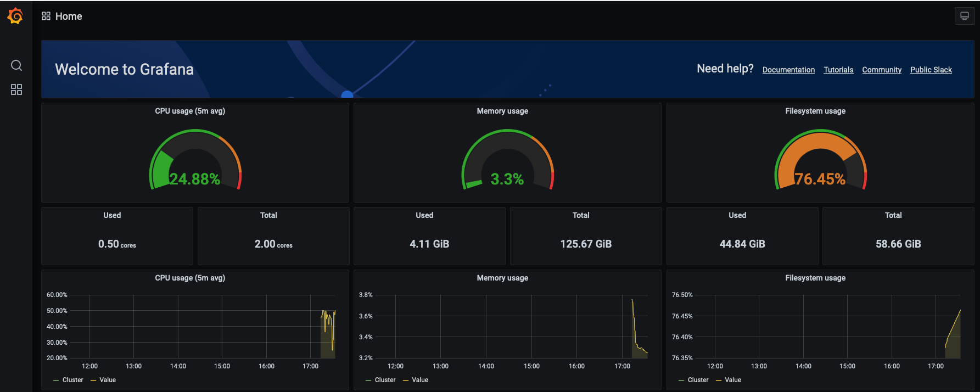This screenshot has width=980, height=392.
Task: Open the search dashboards icon
Action: click(16, 65)
